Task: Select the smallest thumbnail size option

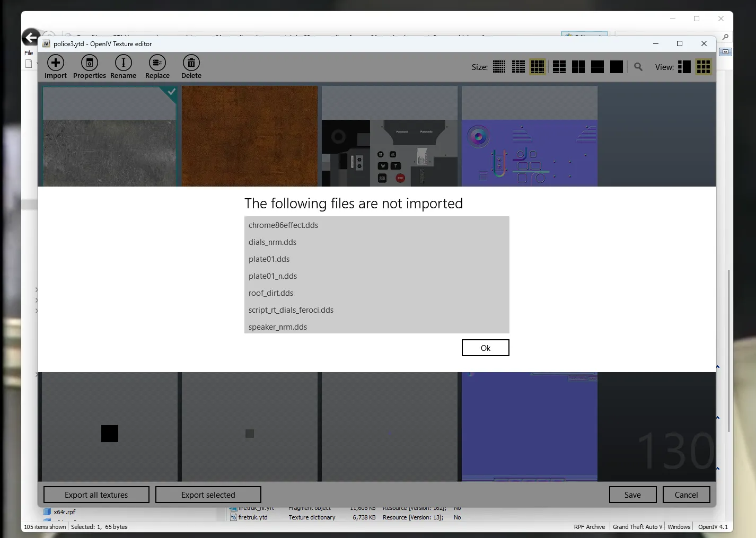Action: pyautogui.click(x=499, y=67)
